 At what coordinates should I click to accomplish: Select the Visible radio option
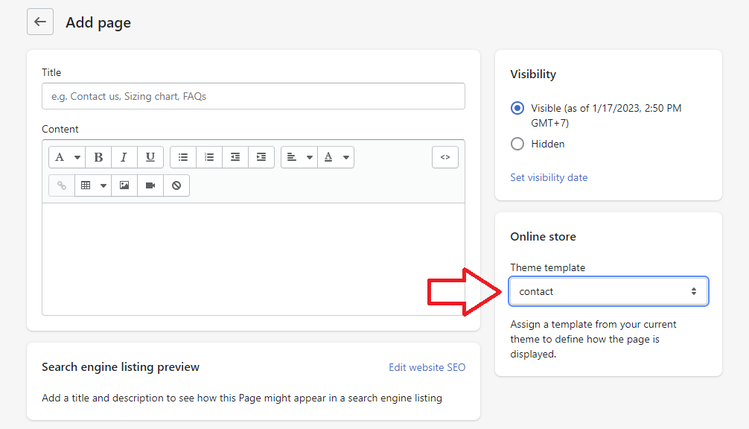(517, 108)
